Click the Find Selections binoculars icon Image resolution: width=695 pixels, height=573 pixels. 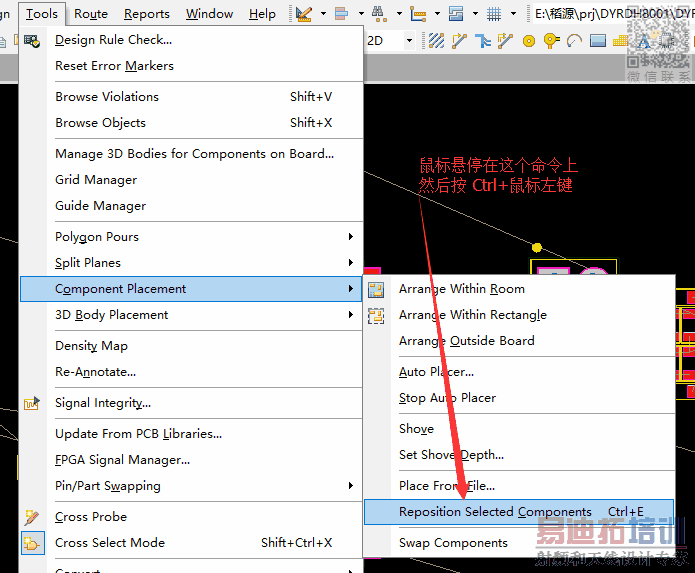[x=379, y=14]
